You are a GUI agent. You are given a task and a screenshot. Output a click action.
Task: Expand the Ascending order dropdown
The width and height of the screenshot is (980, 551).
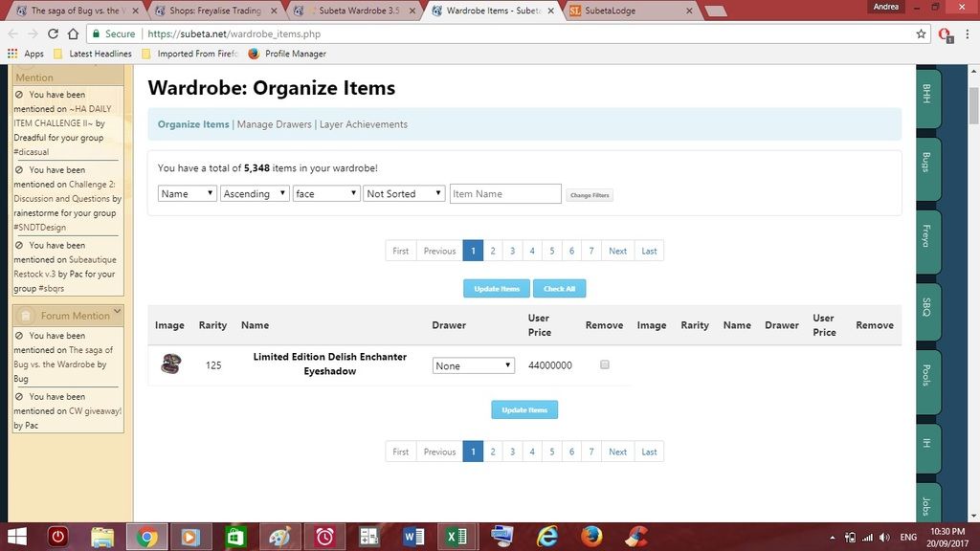pos(255,193)
